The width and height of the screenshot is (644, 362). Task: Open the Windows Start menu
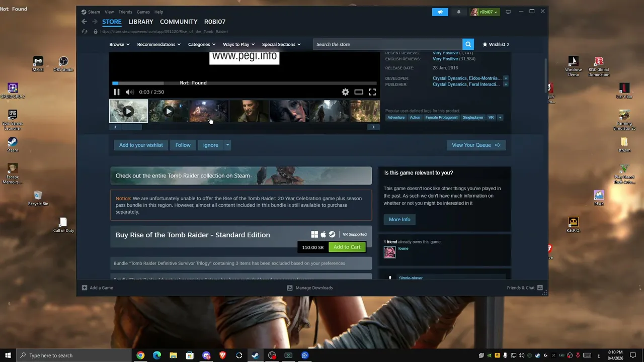8,355
